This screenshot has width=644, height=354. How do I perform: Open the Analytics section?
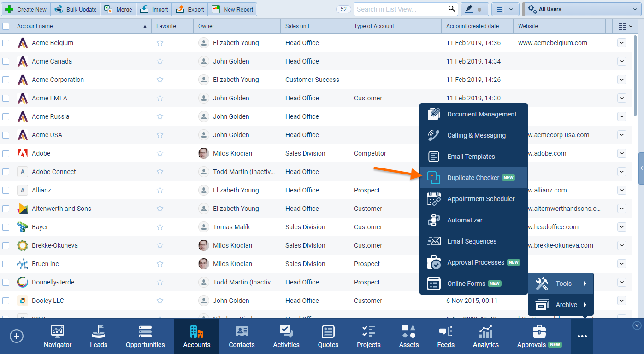click(485, 336)
